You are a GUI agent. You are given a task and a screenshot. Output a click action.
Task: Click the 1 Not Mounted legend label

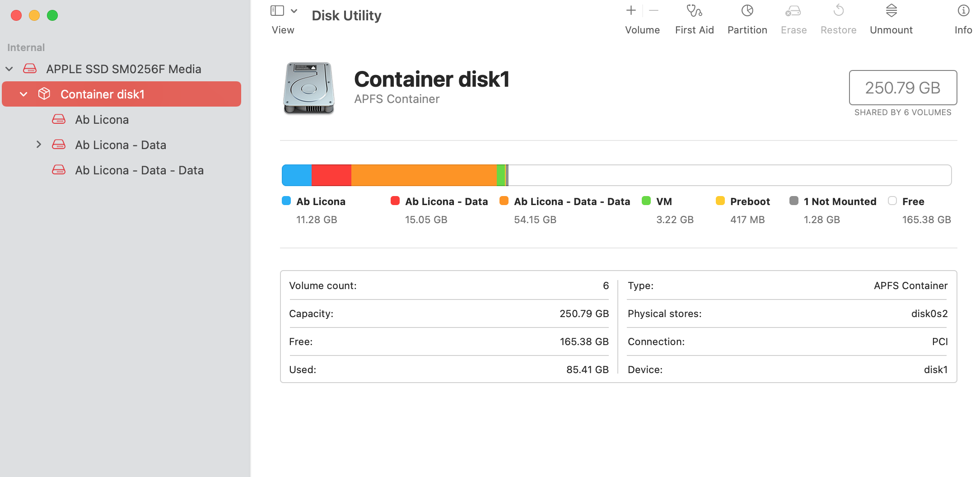(x=840, y=201)
